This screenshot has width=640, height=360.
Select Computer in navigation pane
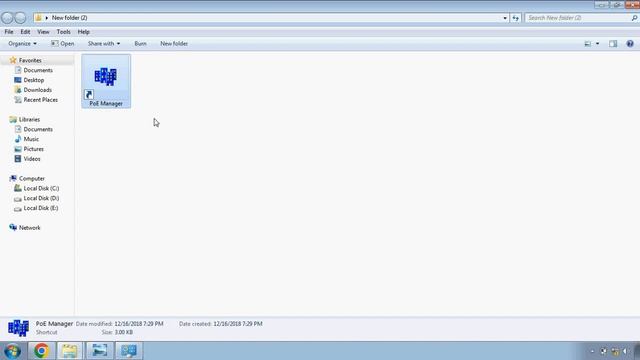point(32,179)
